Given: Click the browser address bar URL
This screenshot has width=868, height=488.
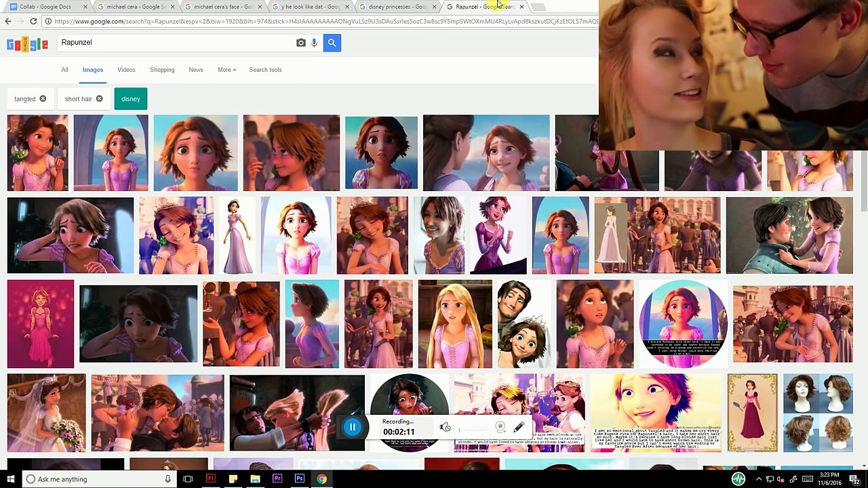Looking at the screenshot, I should click(325, 22).
